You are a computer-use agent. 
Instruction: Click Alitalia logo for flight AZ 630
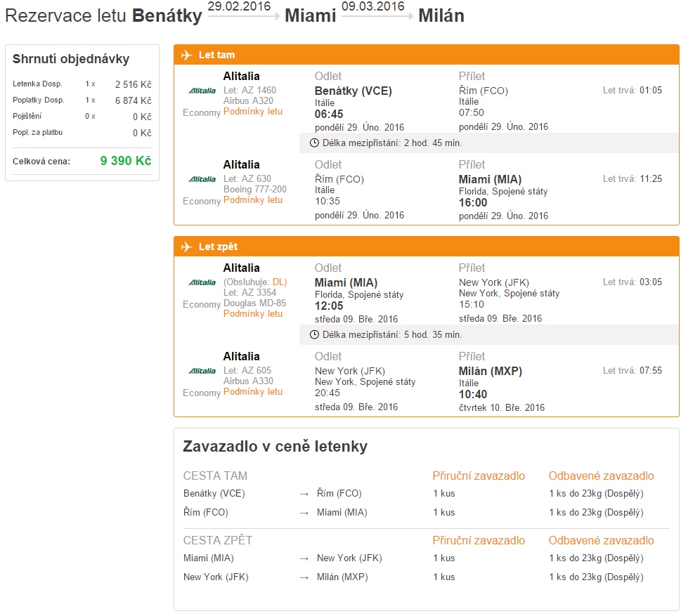pos(202,179)
